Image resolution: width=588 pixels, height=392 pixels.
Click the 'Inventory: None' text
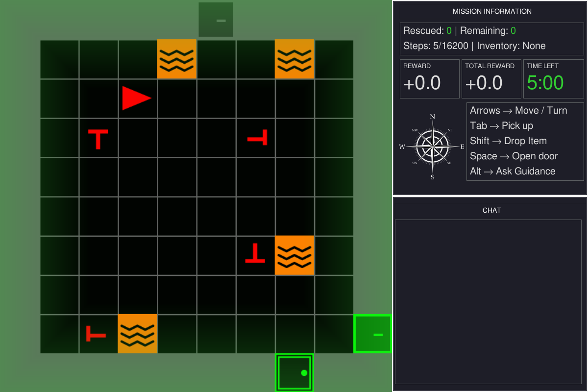click(x=511, y=46)
